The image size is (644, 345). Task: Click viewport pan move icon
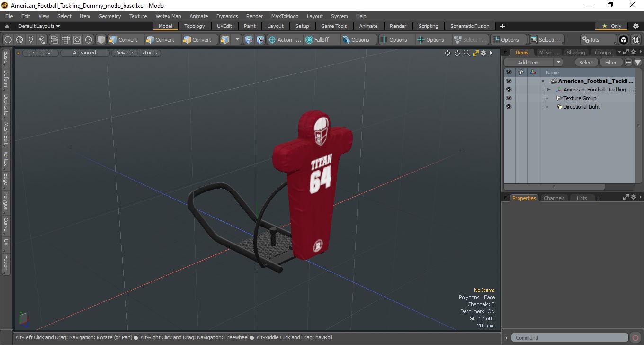click(447, 53)
